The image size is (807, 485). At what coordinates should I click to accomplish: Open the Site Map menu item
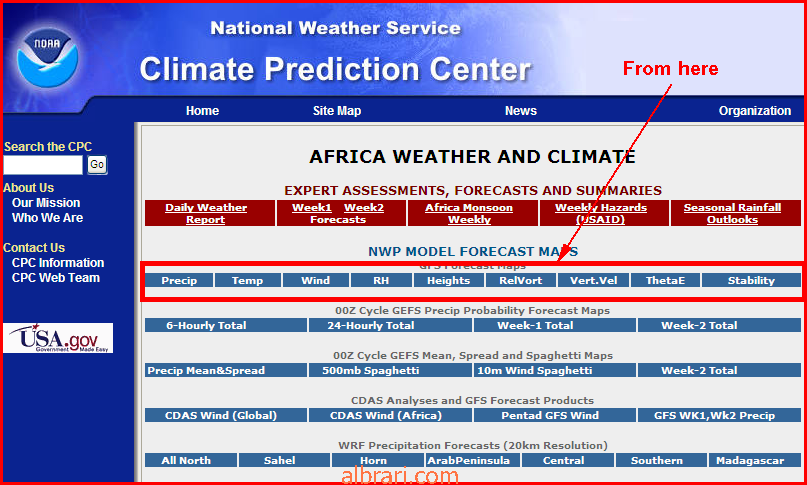337,111
